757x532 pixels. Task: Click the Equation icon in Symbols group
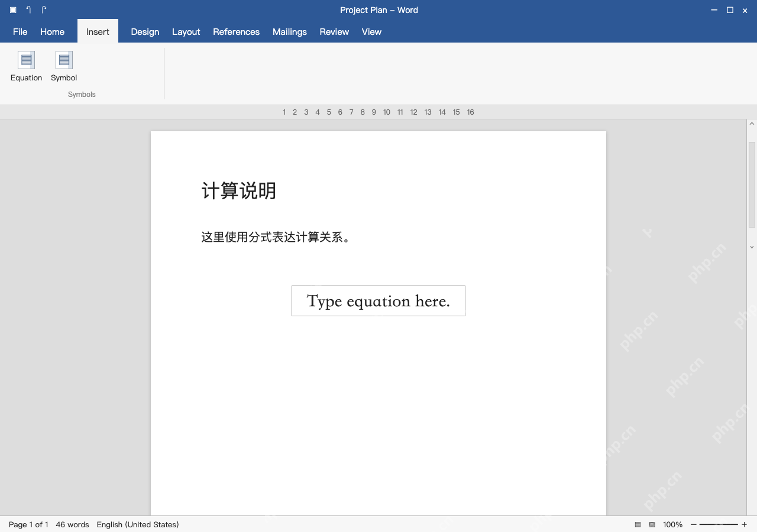(26, 60)
